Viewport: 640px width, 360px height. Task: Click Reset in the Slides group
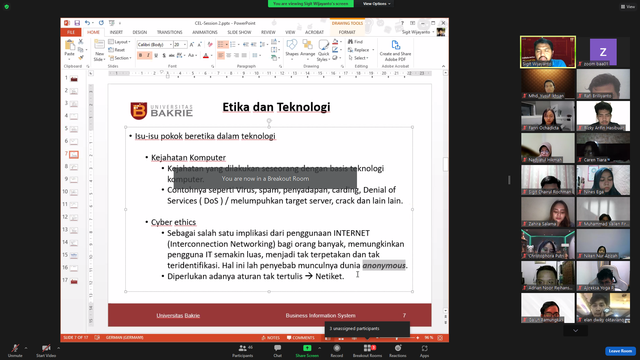(x=117, y=50)
